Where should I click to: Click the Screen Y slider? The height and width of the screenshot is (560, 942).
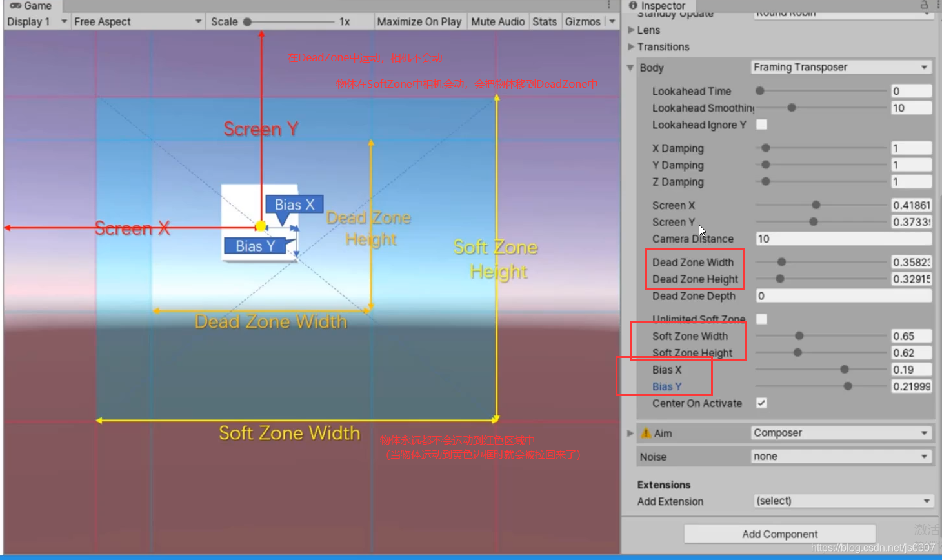(x=822, y=221)
